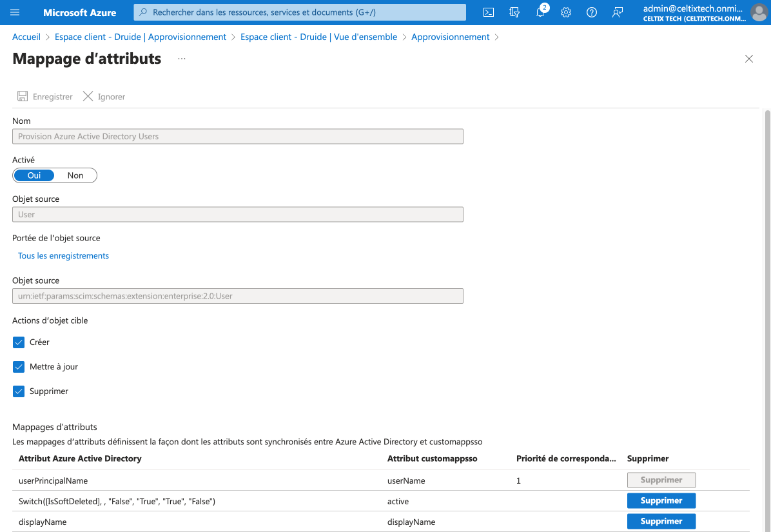Open notifications bell icon
This screenshot has height=532, width=771.
coord(540,12)
